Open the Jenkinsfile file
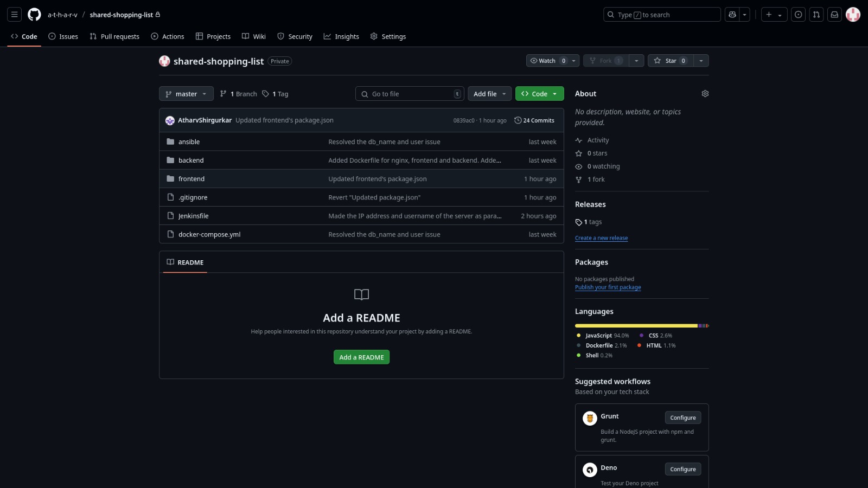Image resolution: width=868 pixels, height=488 pixels. tap(193, 216)
